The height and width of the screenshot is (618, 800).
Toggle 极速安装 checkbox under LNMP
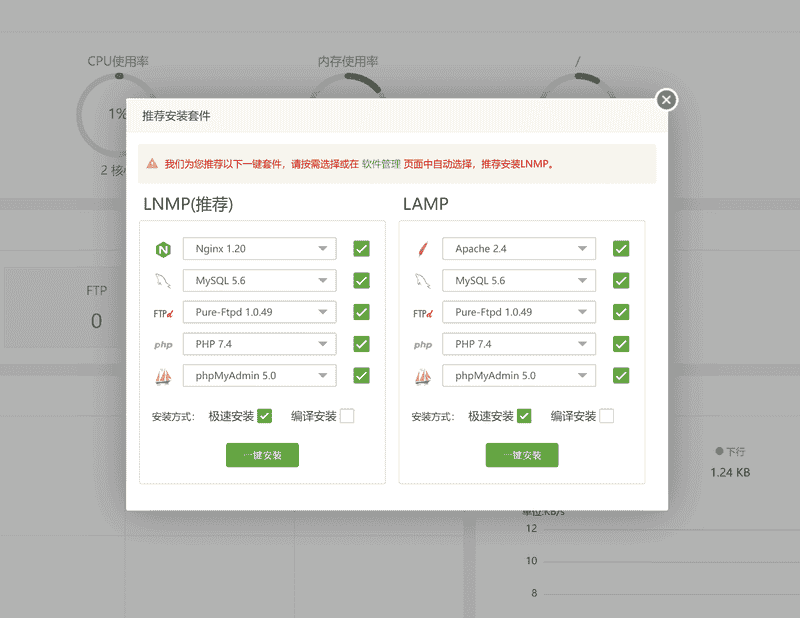coord(264,416)
